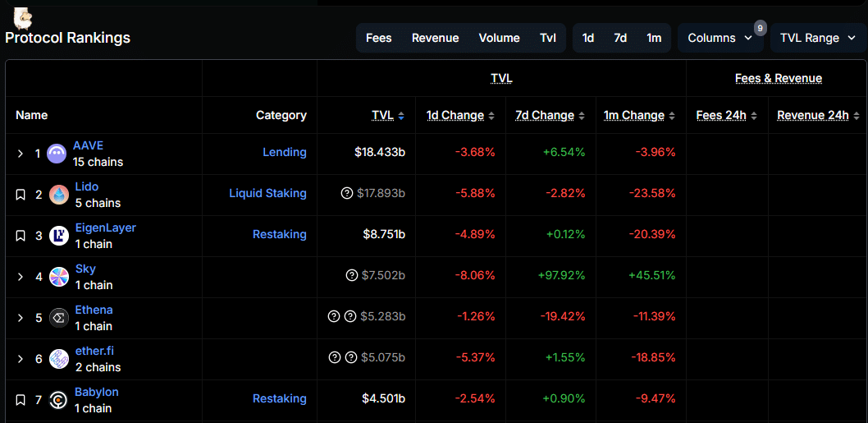Switch to the 7d timeframe tab
The image size is (868, 423).
point(620,38)
